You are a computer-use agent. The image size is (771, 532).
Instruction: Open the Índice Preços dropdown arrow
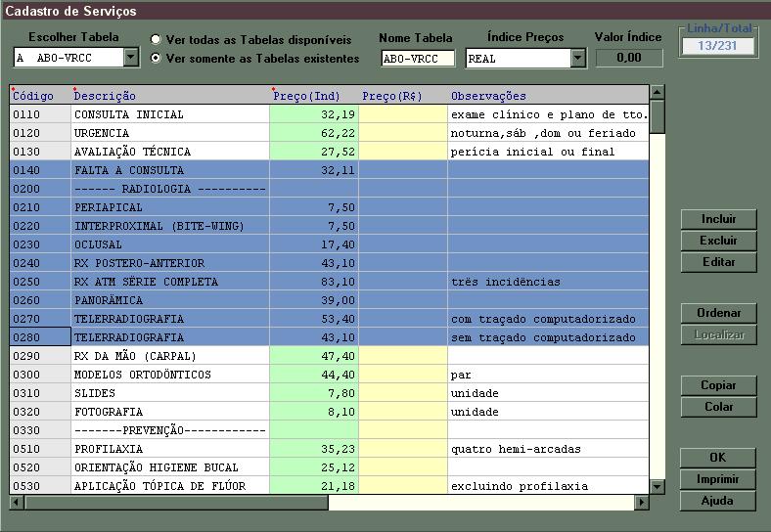[x=577, y=58]
